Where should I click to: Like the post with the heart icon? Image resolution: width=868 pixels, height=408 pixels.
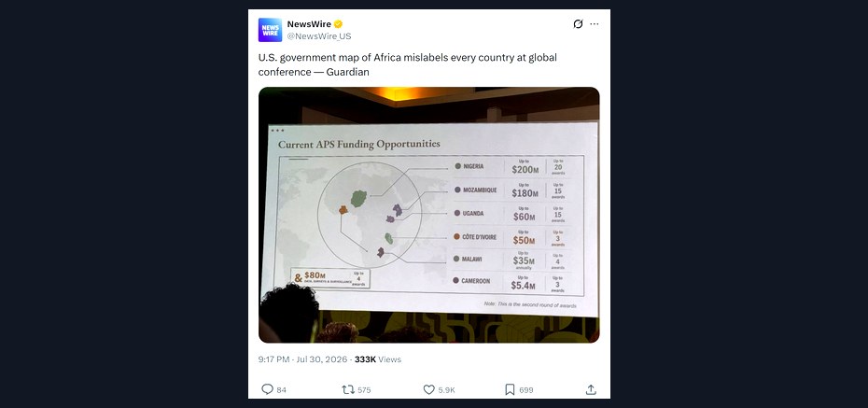pos(429,389)
